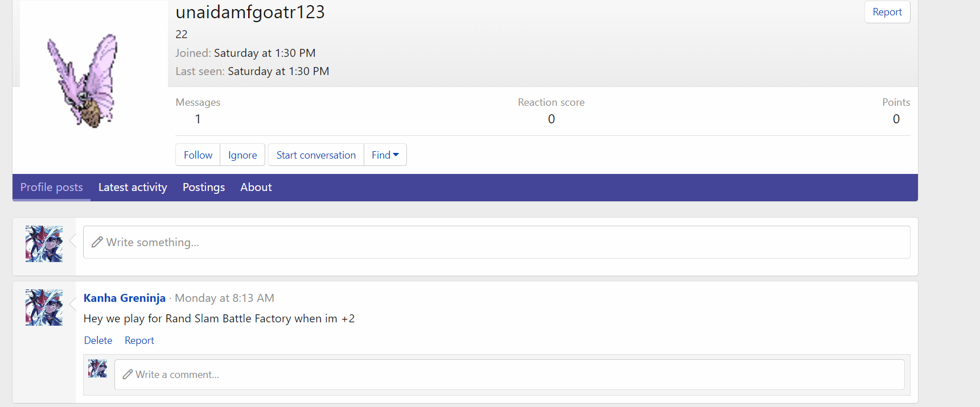Report this profile using the top Report button

[887, 12]
